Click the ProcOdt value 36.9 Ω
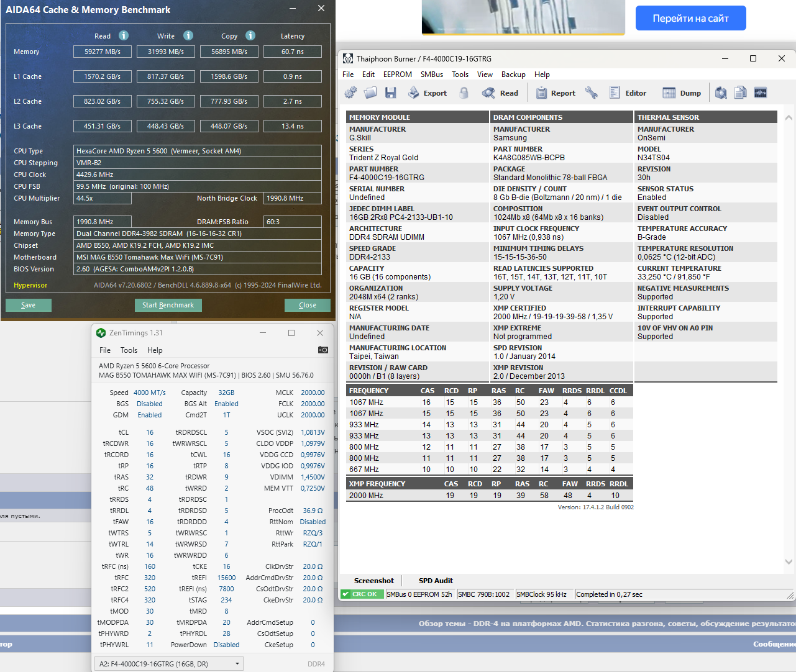The width and height of the screenshot is (796, 672). click(313, 511)
